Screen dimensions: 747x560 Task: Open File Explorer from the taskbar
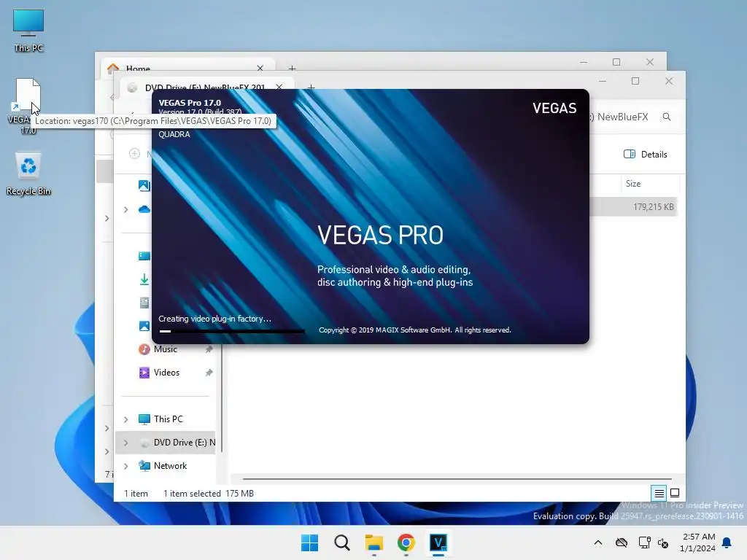(374, 542)
